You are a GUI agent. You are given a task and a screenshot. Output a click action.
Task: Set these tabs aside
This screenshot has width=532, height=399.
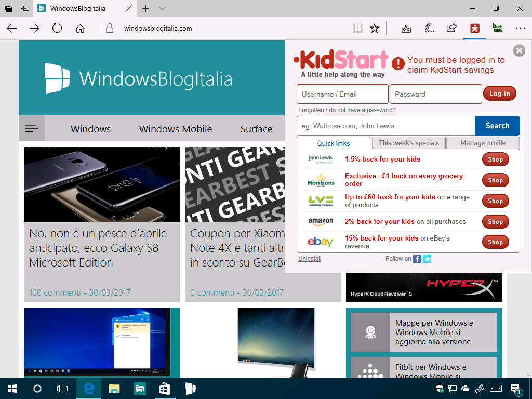(25, 8)
